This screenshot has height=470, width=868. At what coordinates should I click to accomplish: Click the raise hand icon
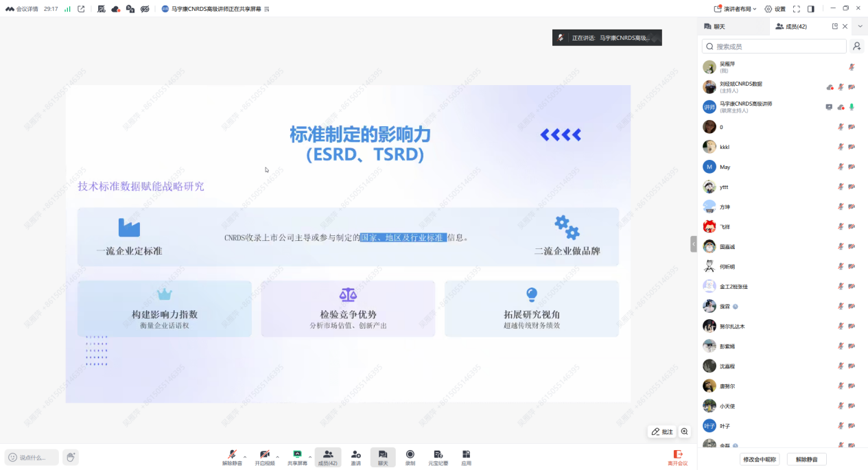70,457
